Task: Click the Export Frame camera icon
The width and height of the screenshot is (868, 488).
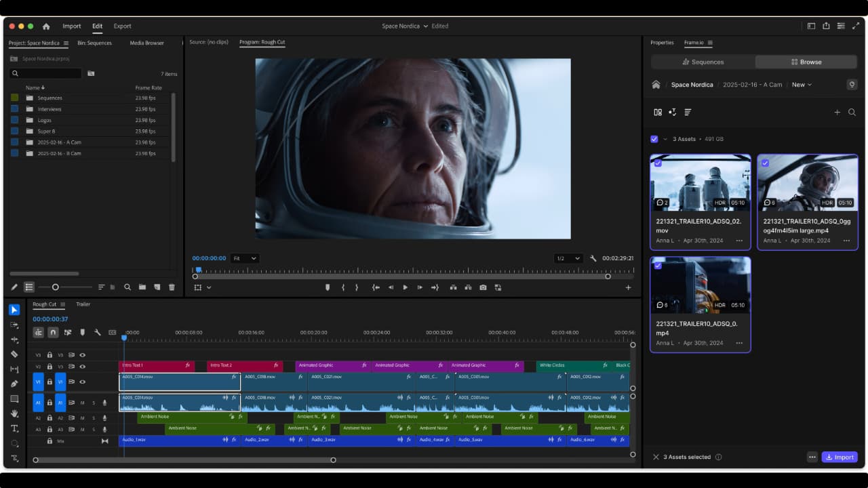Action: pos(483,287)
